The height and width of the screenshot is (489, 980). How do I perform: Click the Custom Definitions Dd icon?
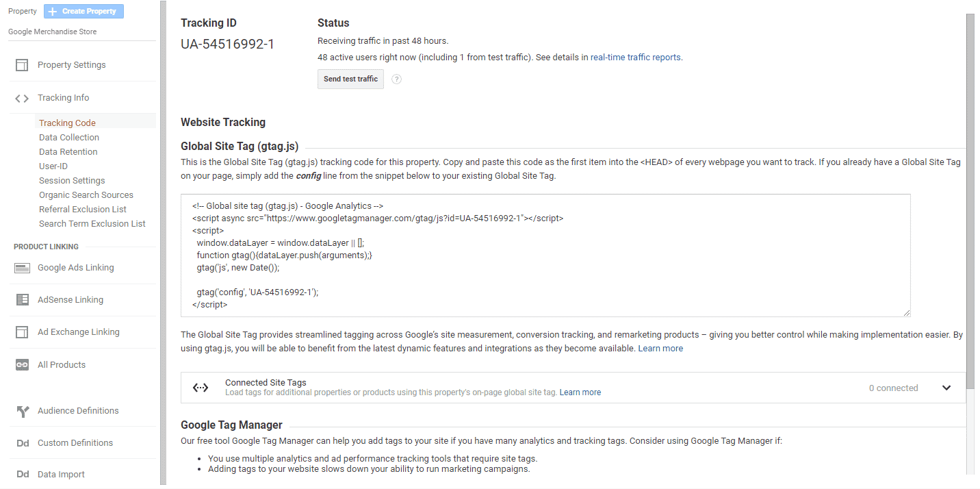click(22, 443)
